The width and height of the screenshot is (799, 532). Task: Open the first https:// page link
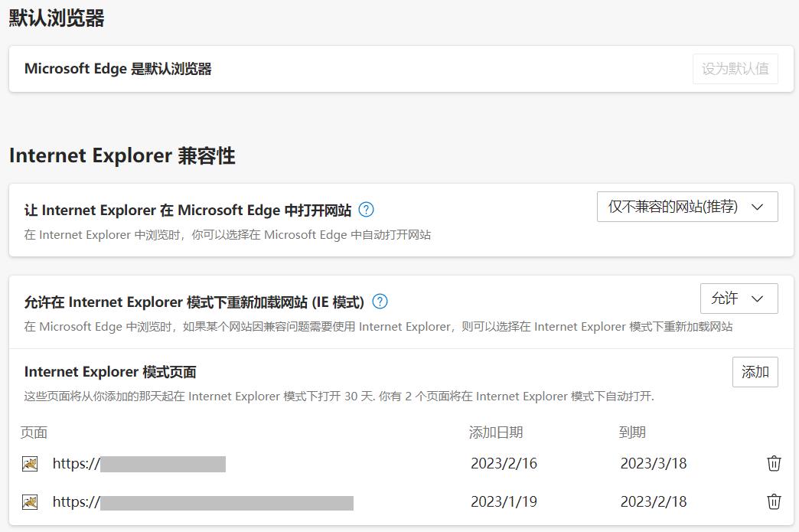click(138, 463)
